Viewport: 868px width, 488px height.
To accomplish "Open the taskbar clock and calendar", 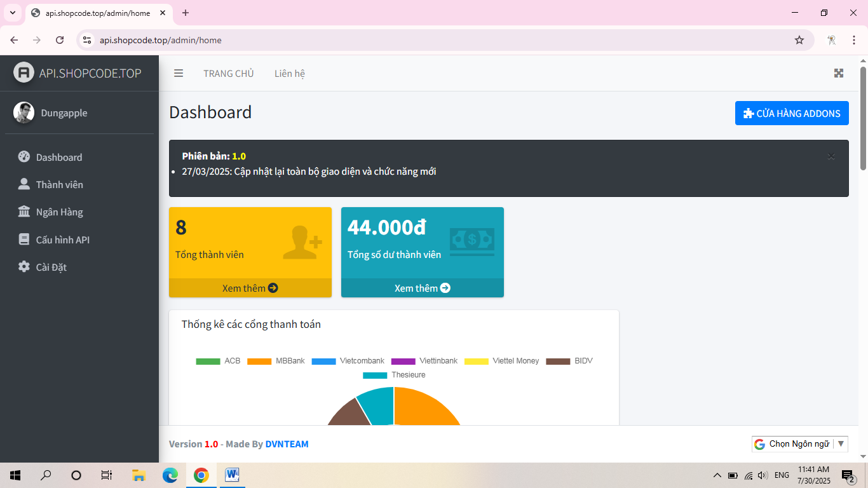I will coord(813,475).
